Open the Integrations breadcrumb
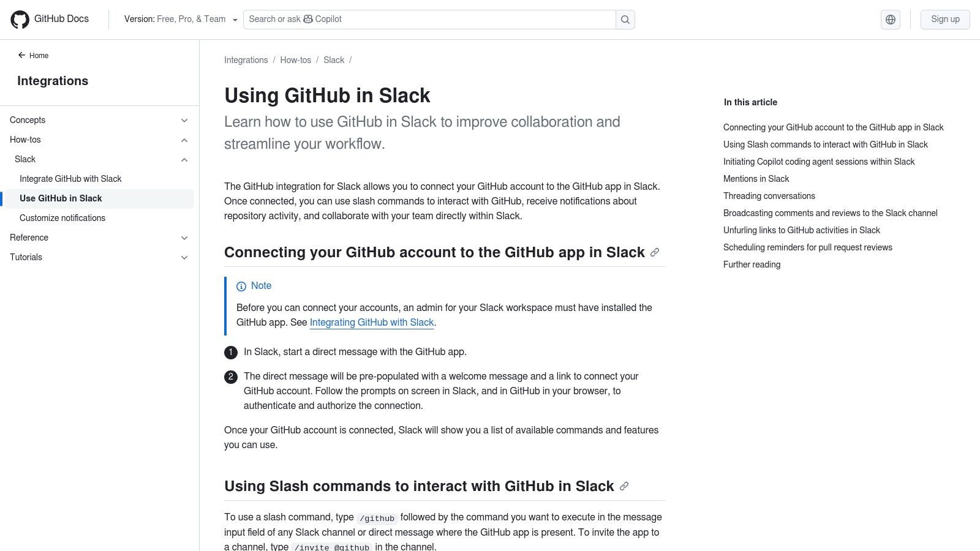The width and height of the screenshot is (980, 551). 246,59
